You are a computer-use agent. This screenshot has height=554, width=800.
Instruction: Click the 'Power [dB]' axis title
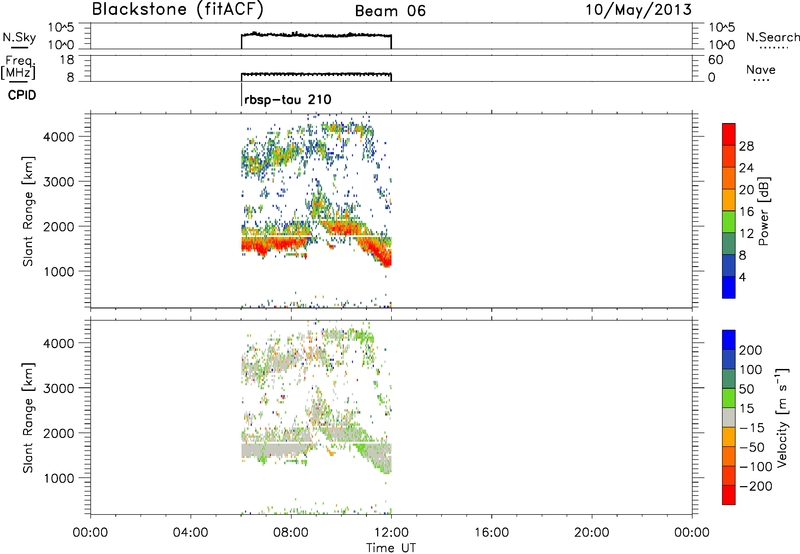(764, 211)
